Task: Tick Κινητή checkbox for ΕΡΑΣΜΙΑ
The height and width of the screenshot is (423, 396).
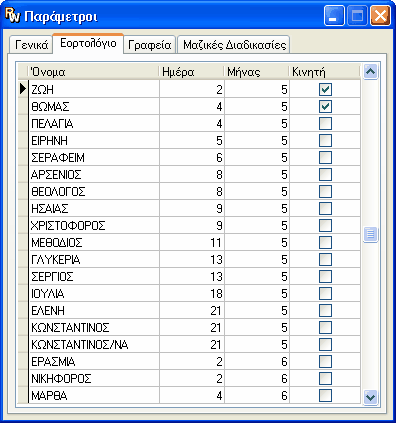Action: [325, 361]
